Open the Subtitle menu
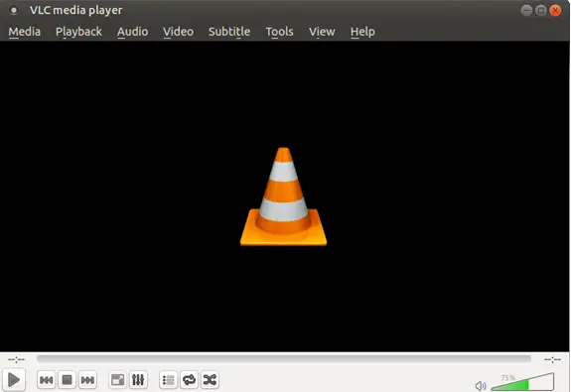Viewport: 571px width, 392px height. [x=229, y=32]
